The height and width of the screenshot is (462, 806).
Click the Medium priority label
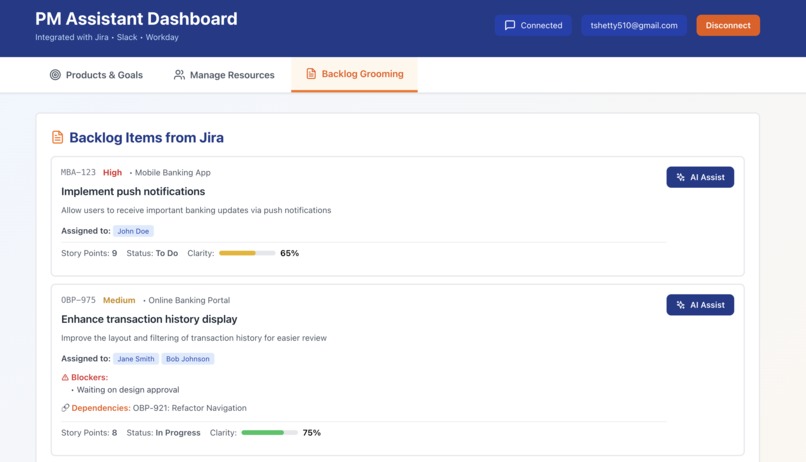click(x=119, y=300)
